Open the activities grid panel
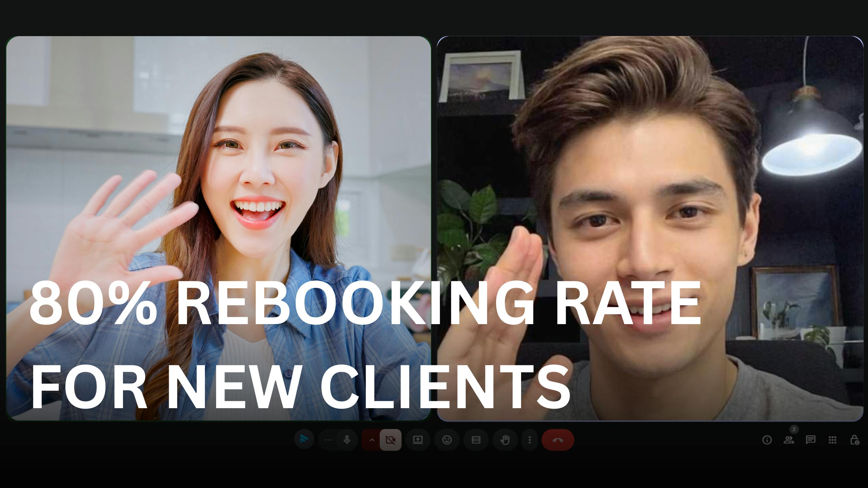Image resolution: width=868 pixels, height=488 pixels. click(832, 440)
